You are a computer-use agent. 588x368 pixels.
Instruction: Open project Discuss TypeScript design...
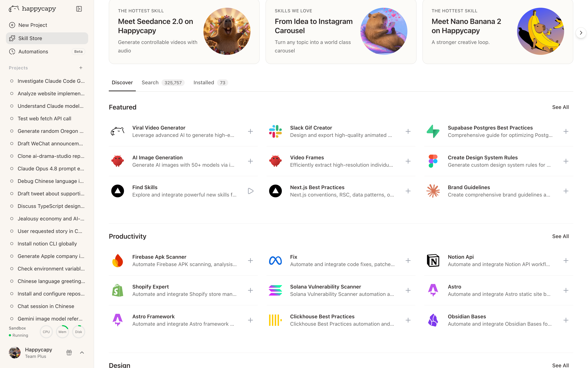tap(47, 206)
